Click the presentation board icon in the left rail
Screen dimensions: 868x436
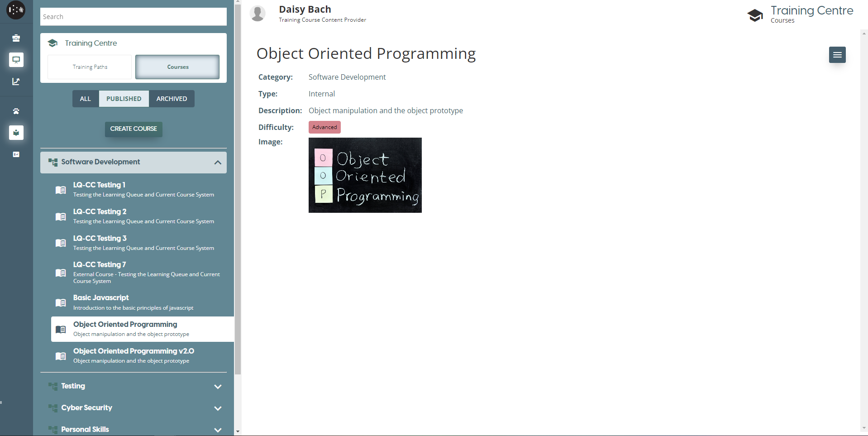point(16,60)
